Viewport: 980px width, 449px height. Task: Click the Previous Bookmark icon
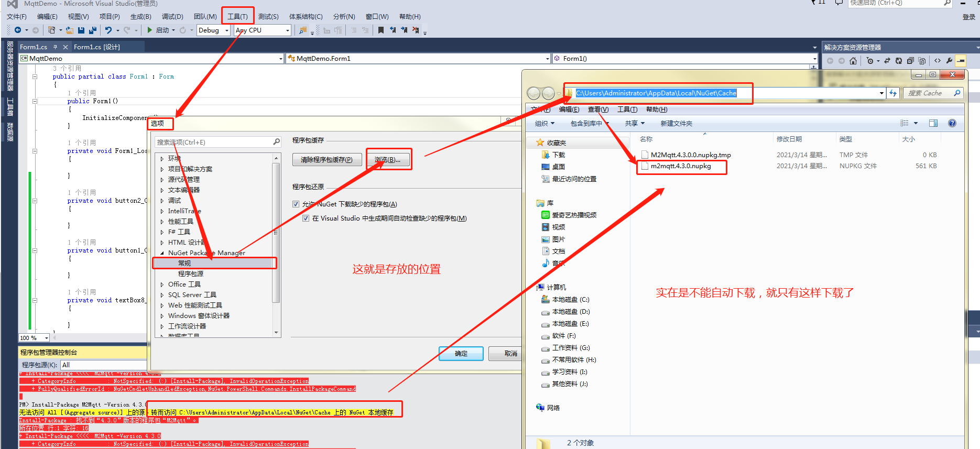tap(393, 30)
